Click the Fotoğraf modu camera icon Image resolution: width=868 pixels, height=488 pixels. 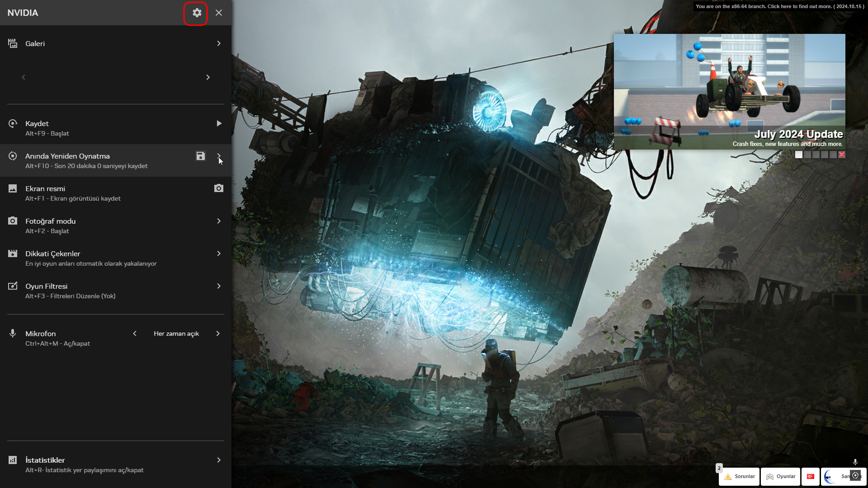[13, 221]
